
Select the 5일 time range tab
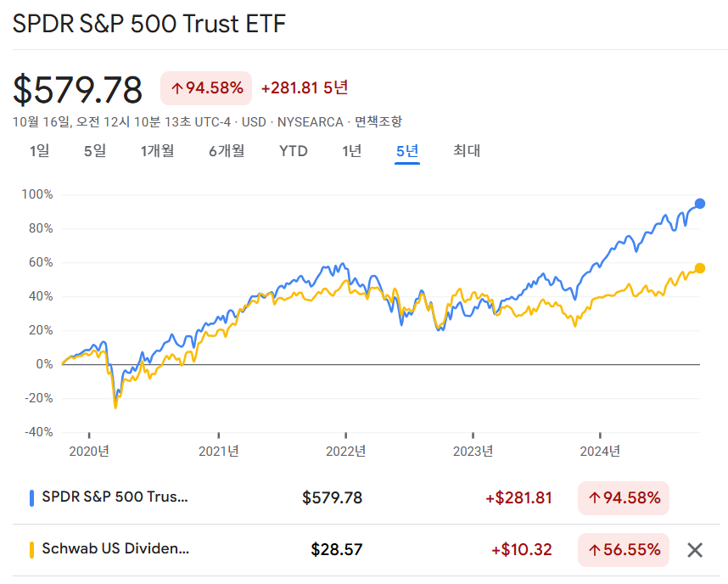95,151
